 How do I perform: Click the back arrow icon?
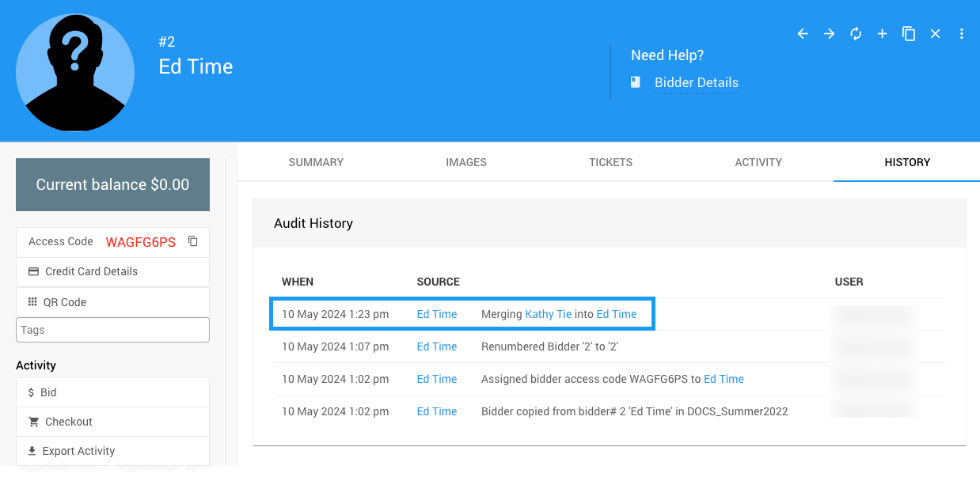pyautogui.click(x=803, y=34)
